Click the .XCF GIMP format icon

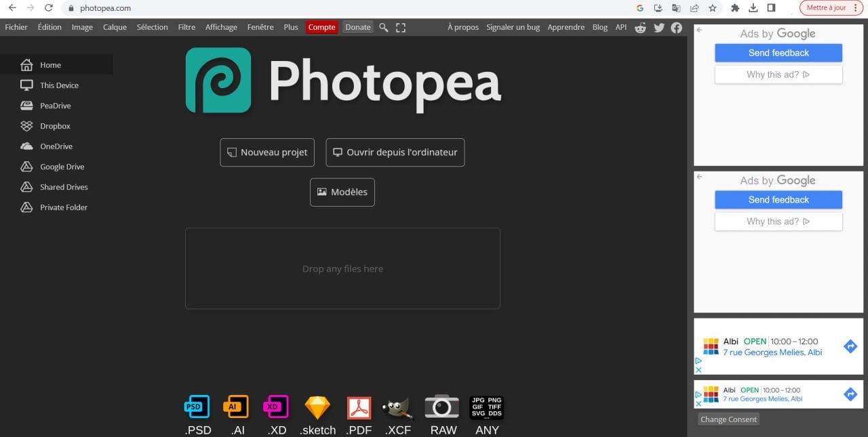(x=397, y=407)
